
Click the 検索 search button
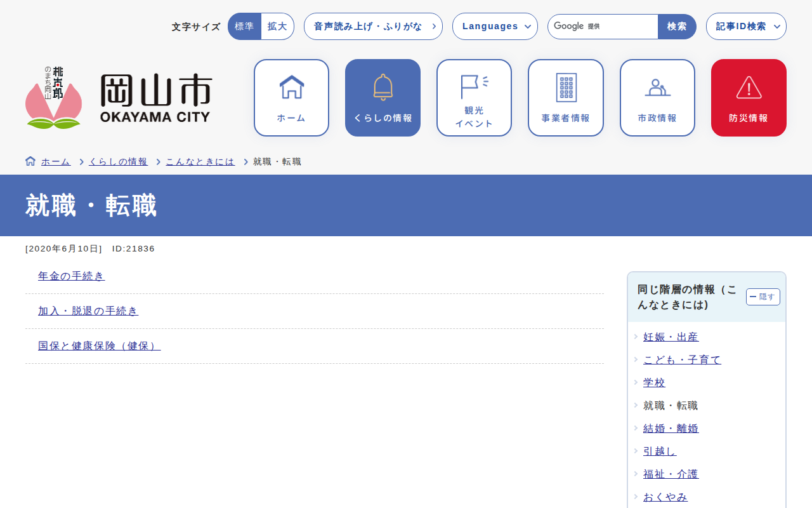point(677,27)
